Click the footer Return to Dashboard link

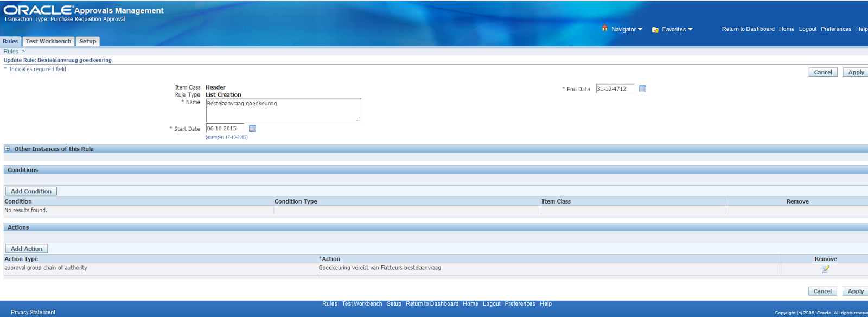[432, 304]
